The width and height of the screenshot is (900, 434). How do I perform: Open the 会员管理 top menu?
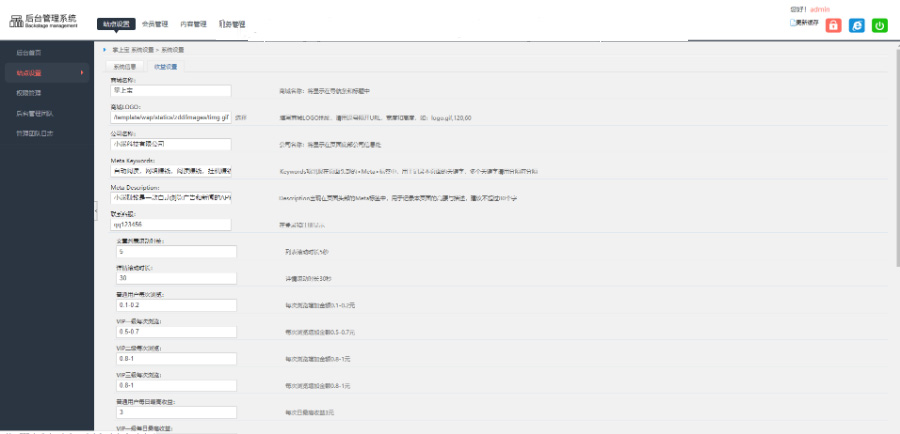point(156,23)
